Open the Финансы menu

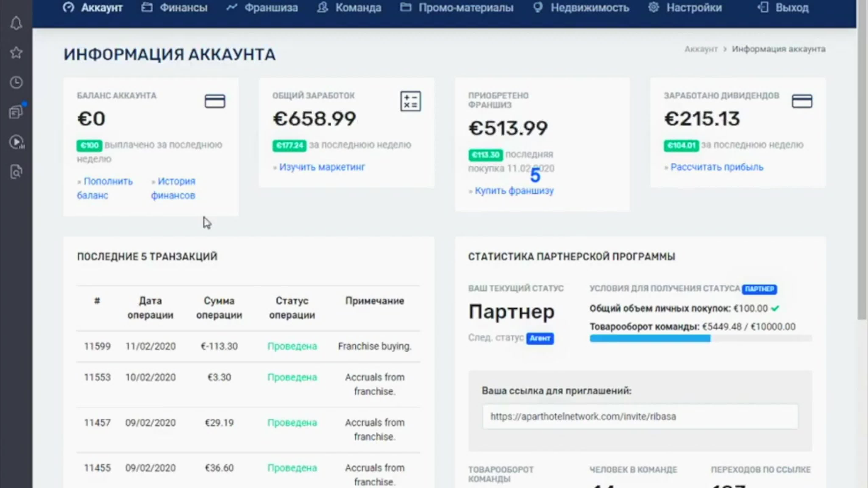click(175, 7)
